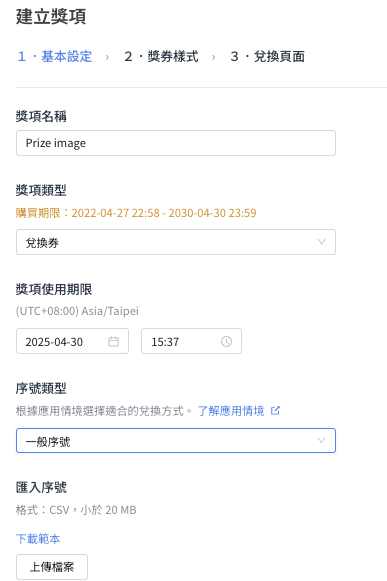This screenshot has width=387, height=581.
Task: Open the 了解應用情境 link
Action: pos(231,411)
